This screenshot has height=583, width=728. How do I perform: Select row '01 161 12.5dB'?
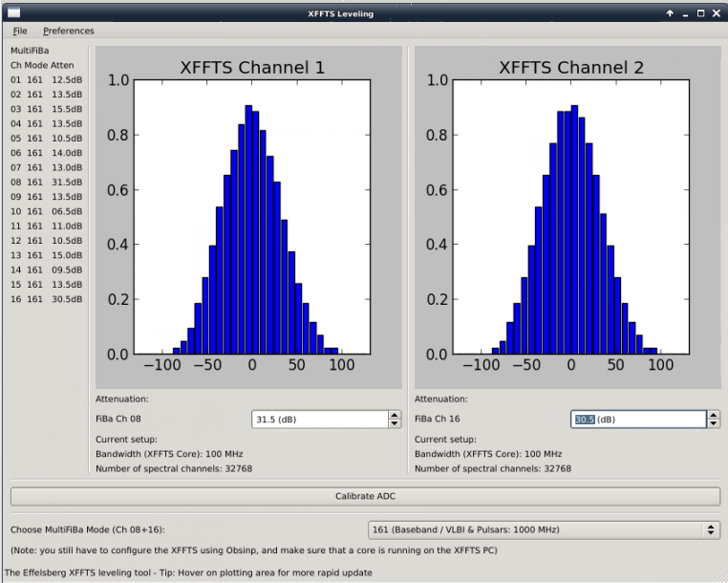click(x=47, y=80)
